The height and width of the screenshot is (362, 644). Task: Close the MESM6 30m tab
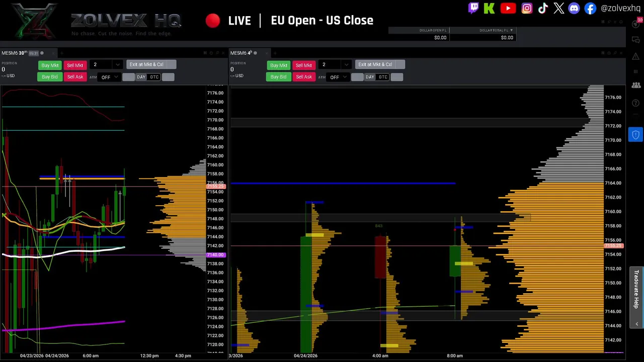tap(53, 53)
